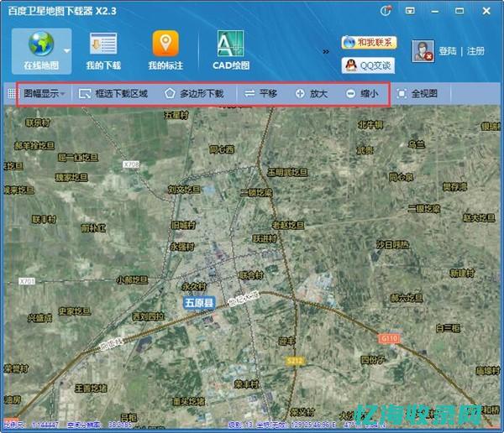Click the QQ交谈 chat button

(369, 65)
